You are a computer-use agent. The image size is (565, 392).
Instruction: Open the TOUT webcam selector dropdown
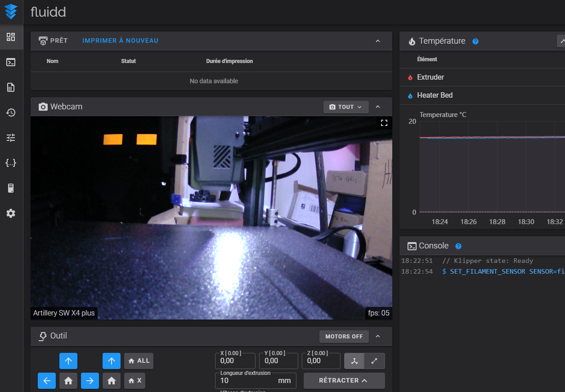[345, 107]
